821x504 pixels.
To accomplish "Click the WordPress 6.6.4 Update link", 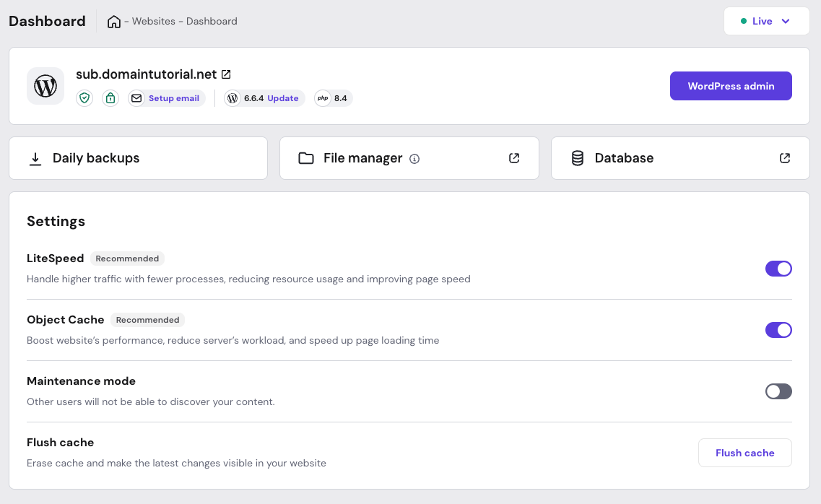I will (282, 98).
